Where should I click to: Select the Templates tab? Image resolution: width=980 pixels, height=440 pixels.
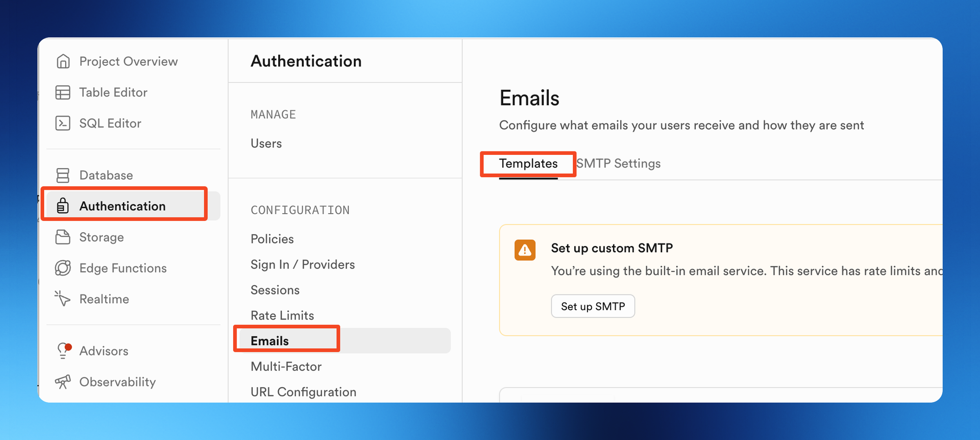528,164
